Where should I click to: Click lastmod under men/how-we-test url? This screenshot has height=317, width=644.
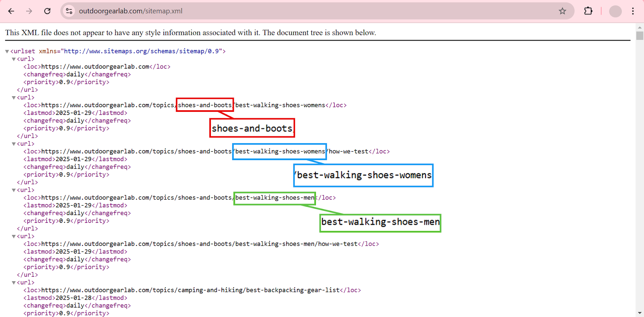75,252
